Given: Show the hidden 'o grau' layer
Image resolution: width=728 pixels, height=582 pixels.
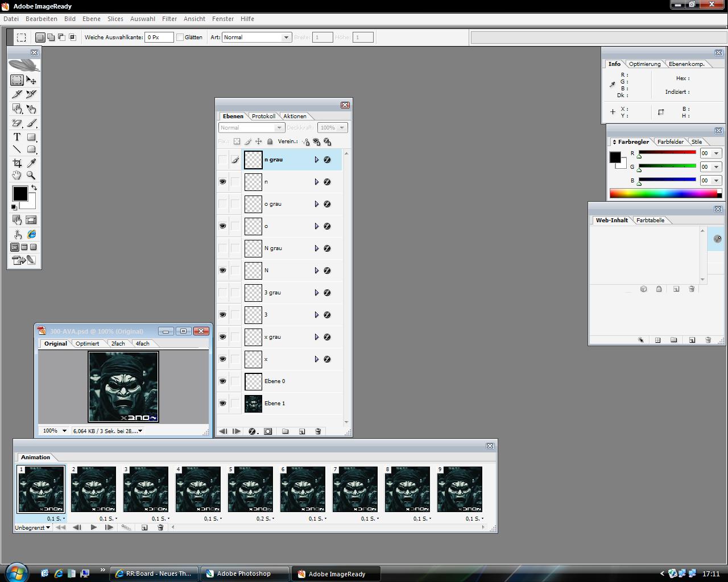Looking at the screenshot, I should click(x=222, y=204).
